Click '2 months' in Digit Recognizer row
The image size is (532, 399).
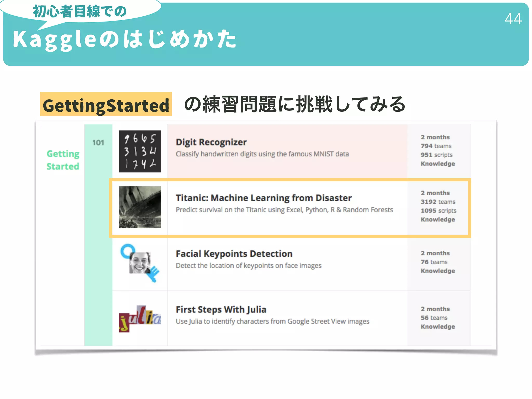(435, 137)
